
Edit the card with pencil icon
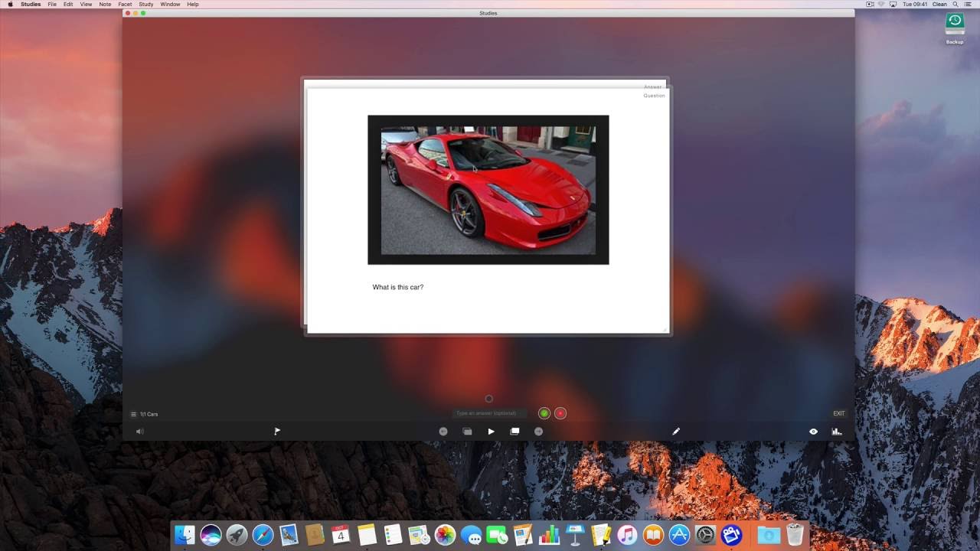pyautogui.click(x=676, y=432)
